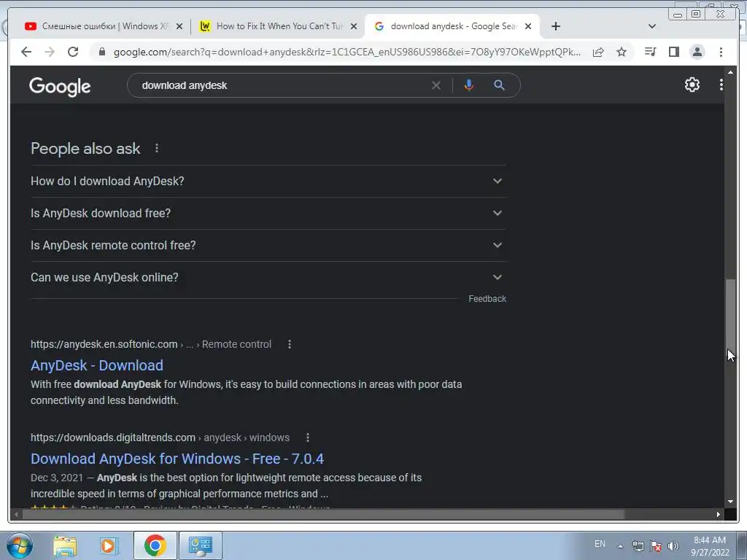
Task: Expand Can we use AnyDesk online?
Action: point(268,277)
